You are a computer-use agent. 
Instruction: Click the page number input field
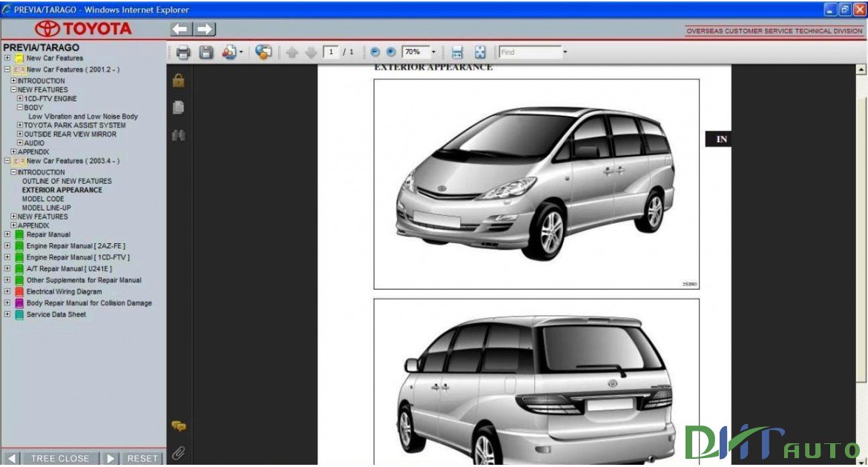[x=331, y=52]
